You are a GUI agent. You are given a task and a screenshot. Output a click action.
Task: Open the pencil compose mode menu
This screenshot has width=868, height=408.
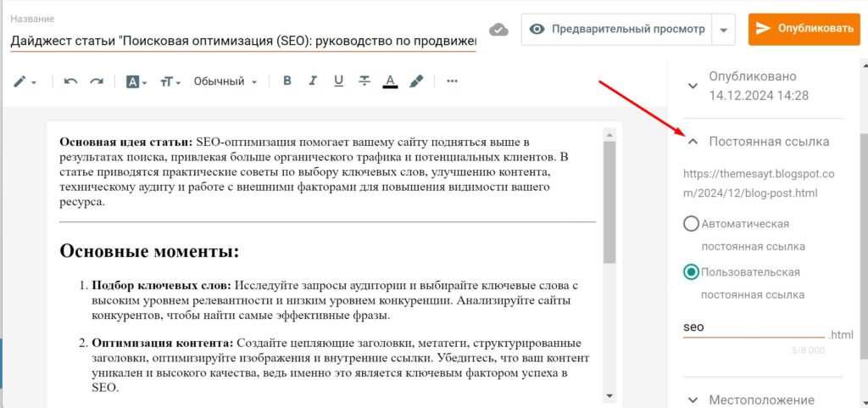point(25,81)
